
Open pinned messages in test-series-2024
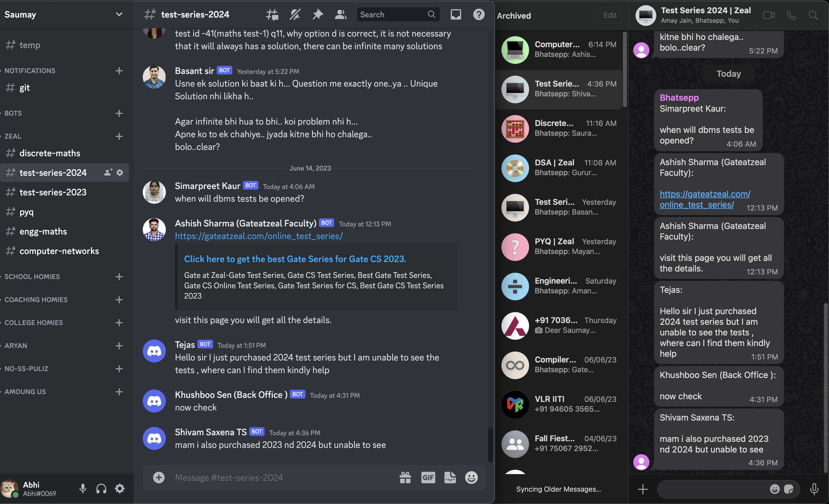[x=317, y=14]
